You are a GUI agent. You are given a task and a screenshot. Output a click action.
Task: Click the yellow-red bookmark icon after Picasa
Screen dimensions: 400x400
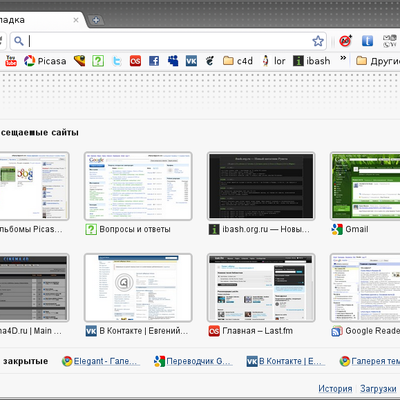(x=79, y=61)
